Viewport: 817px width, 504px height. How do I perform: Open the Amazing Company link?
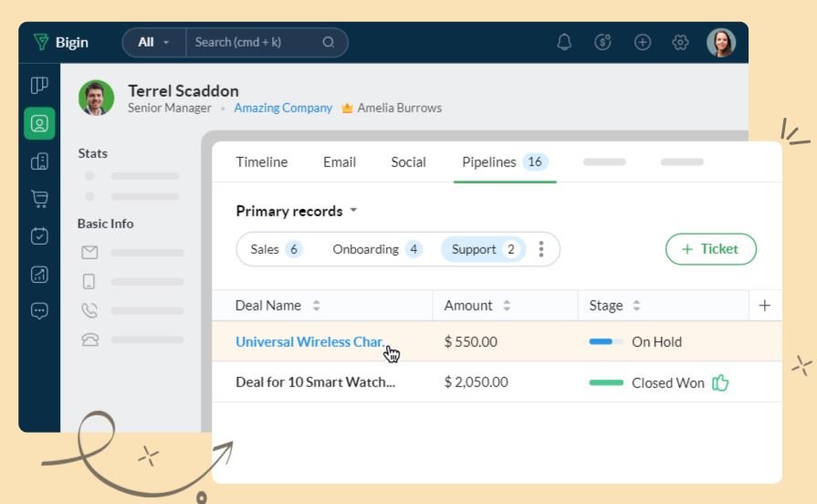tap(283, 108)
